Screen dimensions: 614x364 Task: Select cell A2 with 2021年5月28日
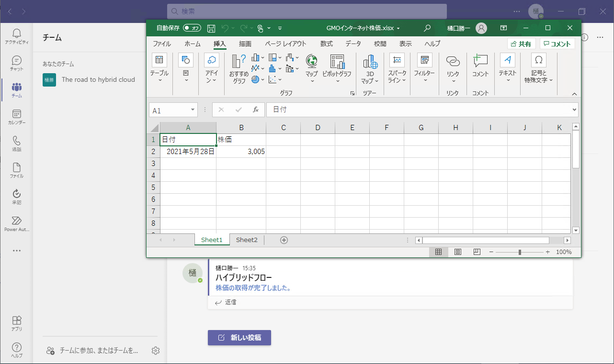point(188,152)
